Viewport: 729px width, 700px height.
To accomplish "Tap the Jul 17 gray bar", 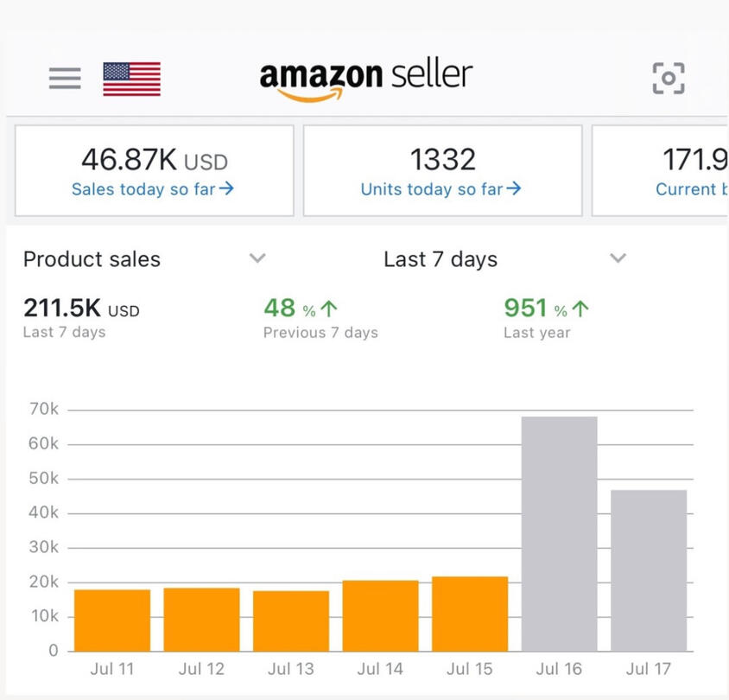I will point(649,570).
